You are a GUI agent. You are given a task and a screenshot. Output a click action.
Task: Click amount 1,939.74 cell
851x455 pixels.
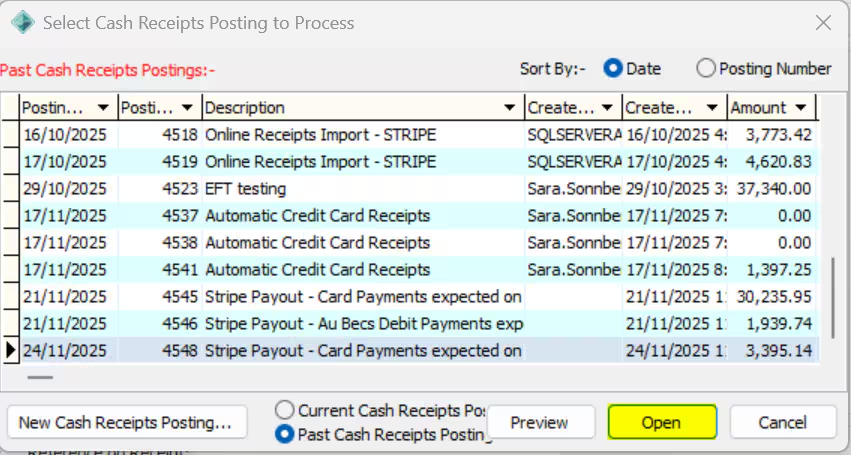coord(772,324)
